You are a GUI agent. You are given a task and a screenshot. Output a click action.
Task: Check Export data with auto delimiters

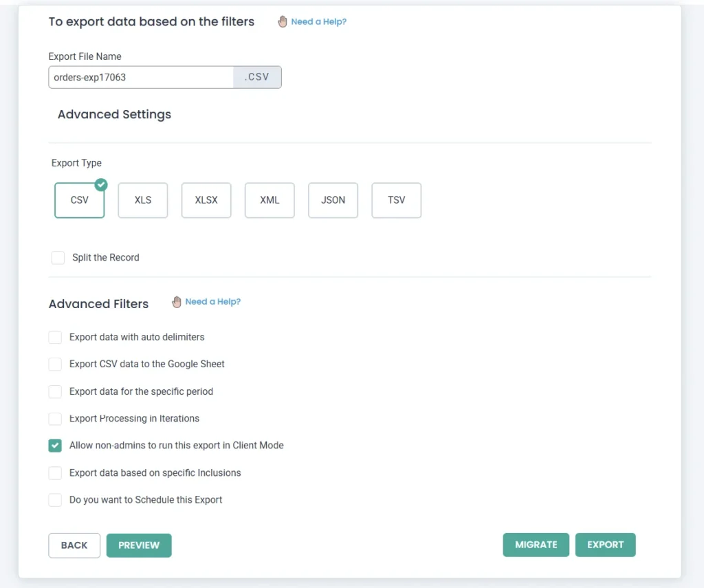click(55, 338)
